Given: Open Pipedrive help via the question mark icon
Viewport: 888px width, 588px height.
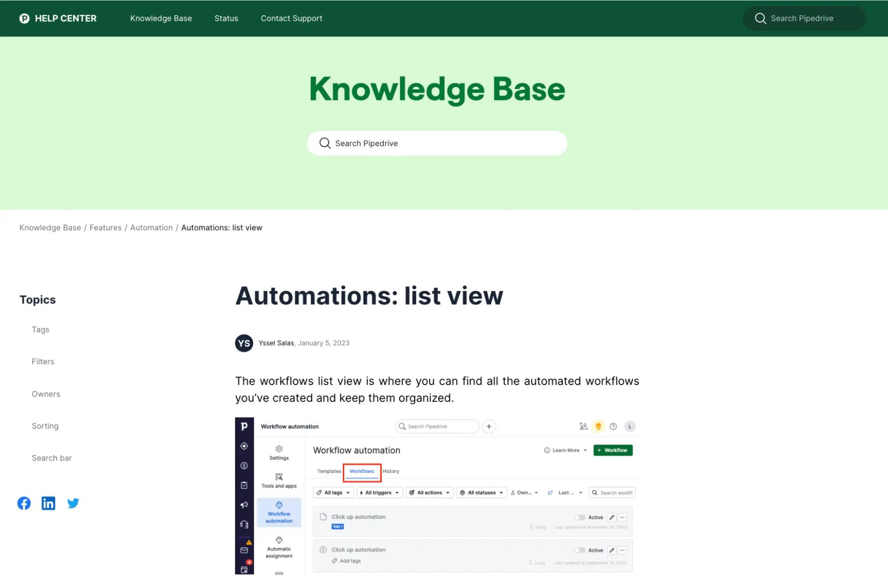Looking at the screenshot, I should pos(613,426).
